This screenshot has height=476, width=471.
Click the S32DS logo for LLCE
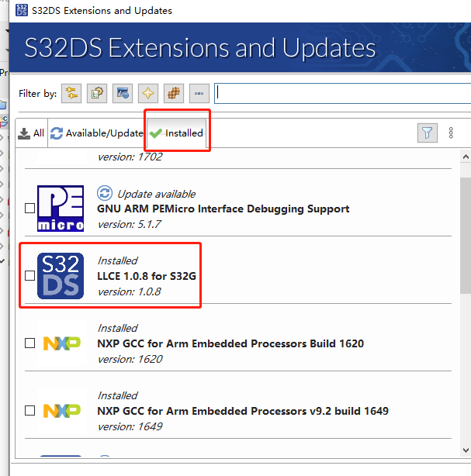[61, 276]
